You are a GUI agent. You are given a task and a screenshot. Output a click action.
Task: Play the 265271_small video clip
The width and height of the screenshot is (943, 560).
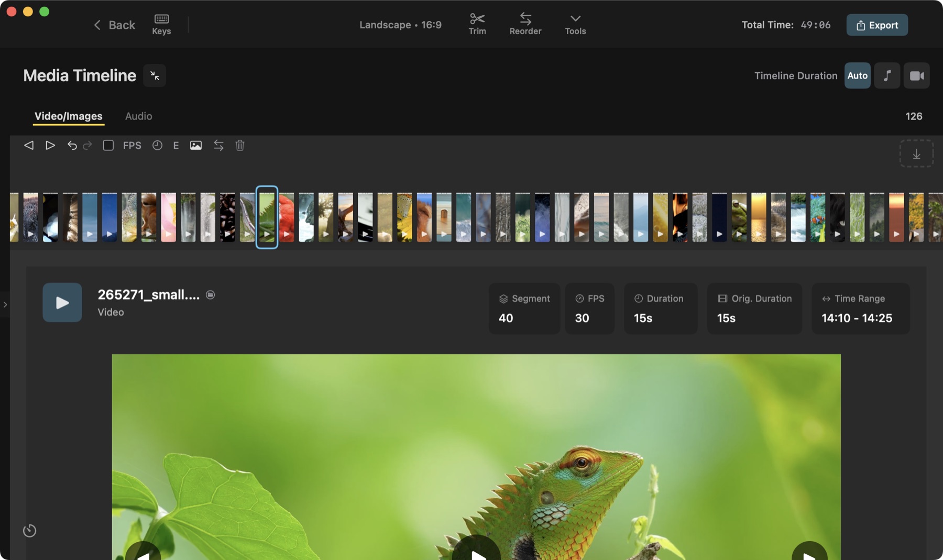[x=62, y=302]
